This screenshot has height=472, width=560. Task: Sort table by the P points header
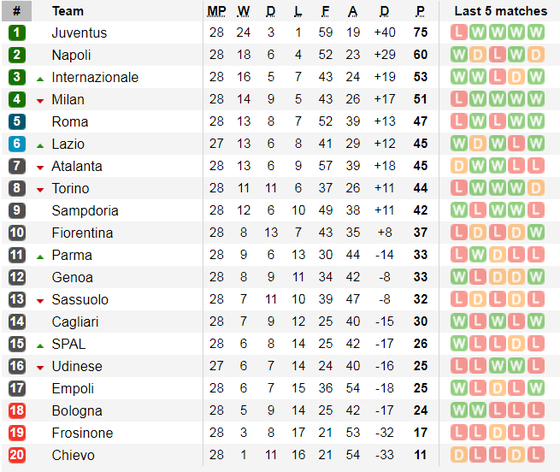click(x=420, y=11)
